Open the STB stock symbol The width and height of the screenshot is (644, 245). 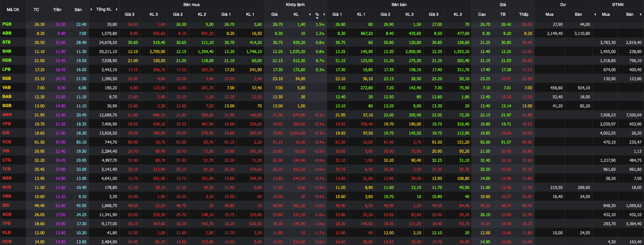6,42
